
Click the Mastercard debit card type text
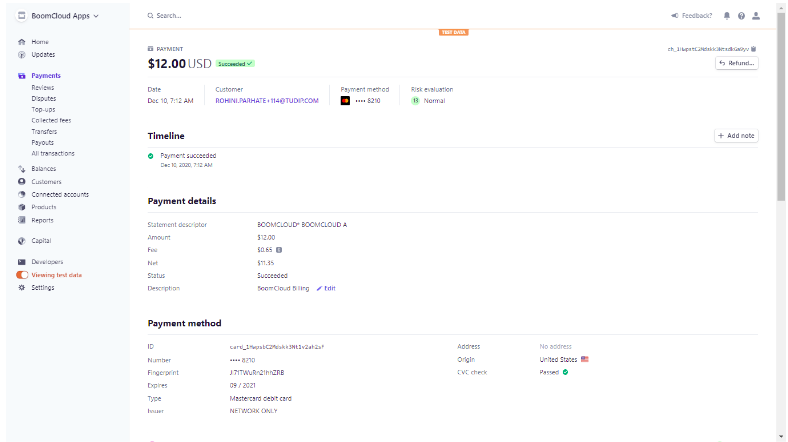260,398
